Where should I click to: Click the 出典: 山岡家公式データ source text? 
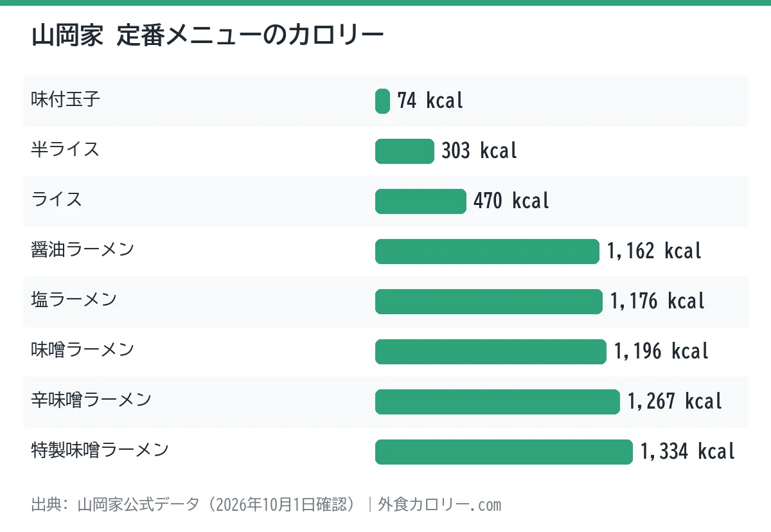115,504
